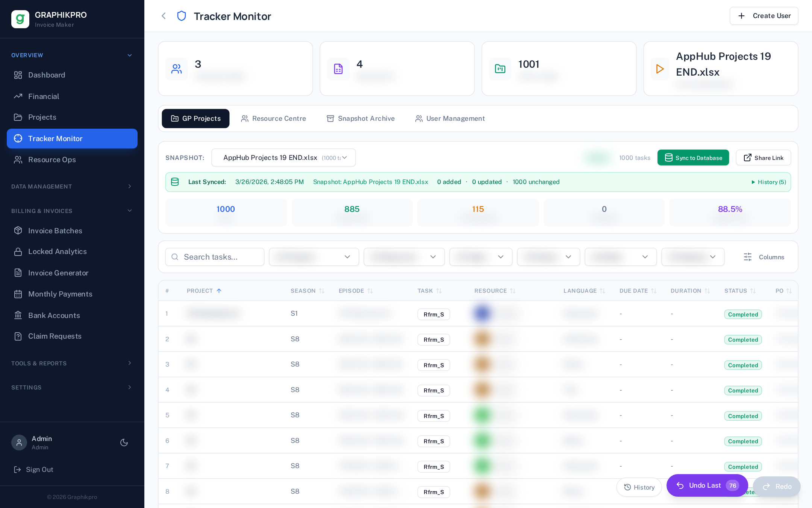Click the database icon in Last Synced bar
This screenshot has height=508, width=812.
pyautogui.click(x=175, y=182)
